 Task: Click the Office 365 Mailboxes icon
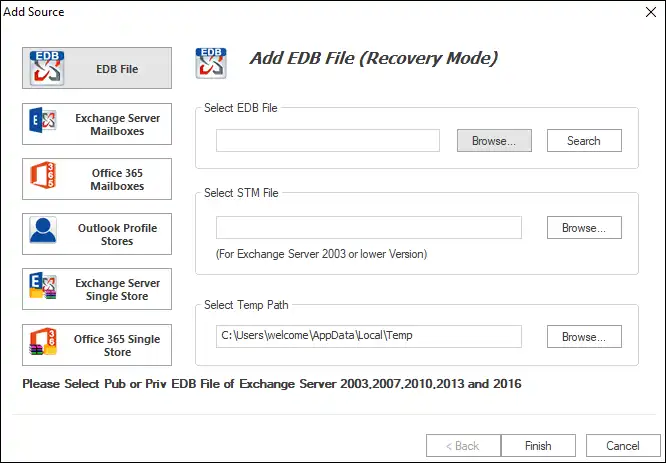[x=43, y=175]
